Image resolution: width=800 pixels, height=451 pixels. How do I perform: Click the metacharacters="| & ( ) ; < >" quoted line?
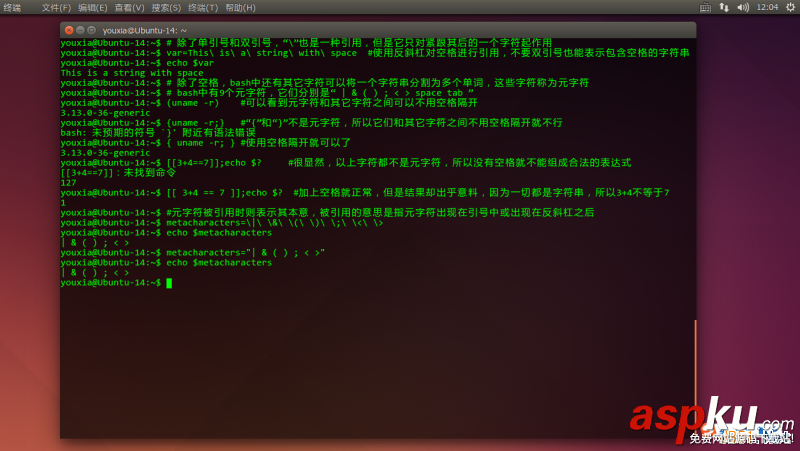[193, 253]
